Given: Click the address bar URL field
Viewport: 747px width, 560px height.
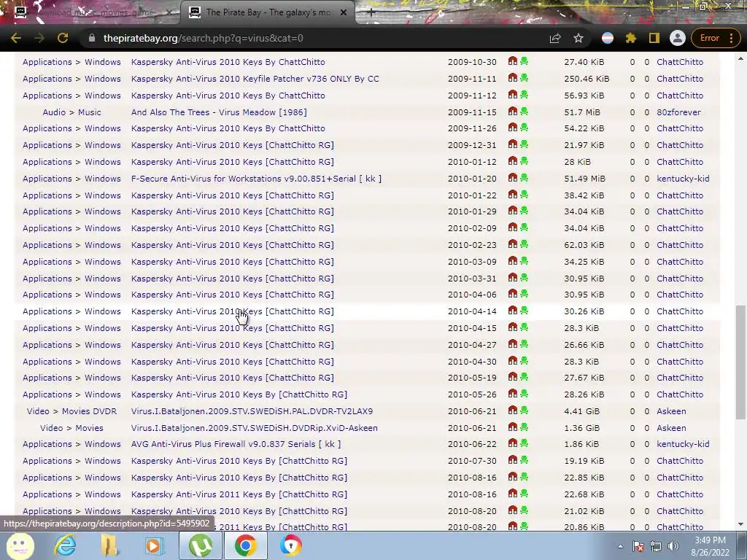Looking at the screenshot, I should (314, 38).
